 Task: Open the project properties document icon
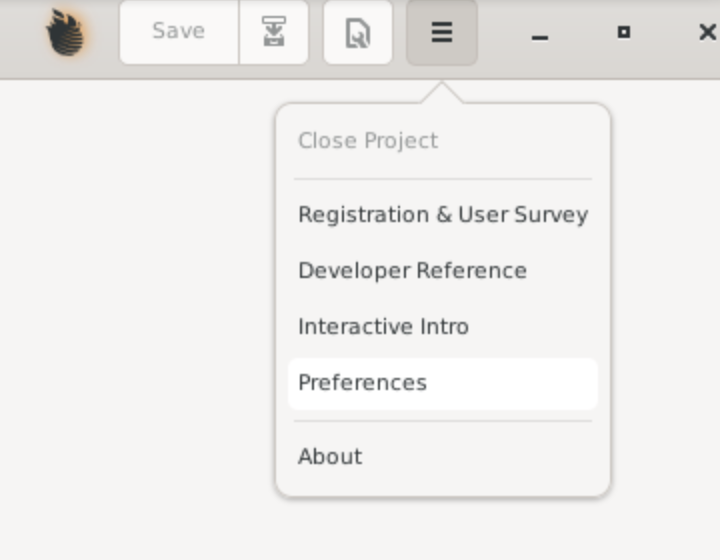tap(358, 32)
